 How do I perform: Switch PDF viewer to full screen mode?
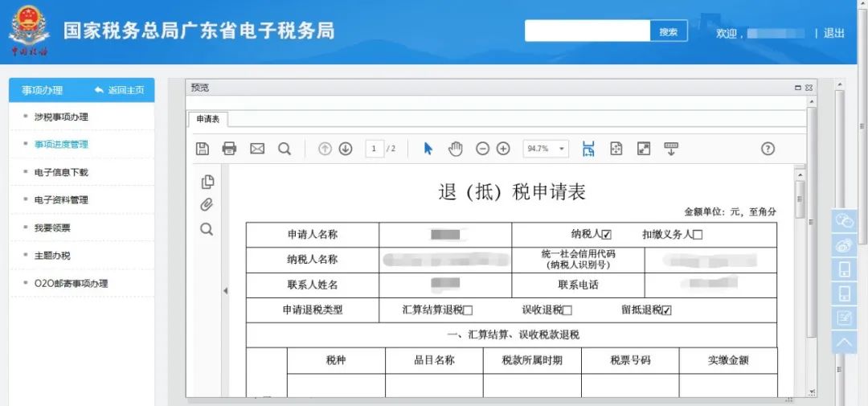[x=643, y=149]
